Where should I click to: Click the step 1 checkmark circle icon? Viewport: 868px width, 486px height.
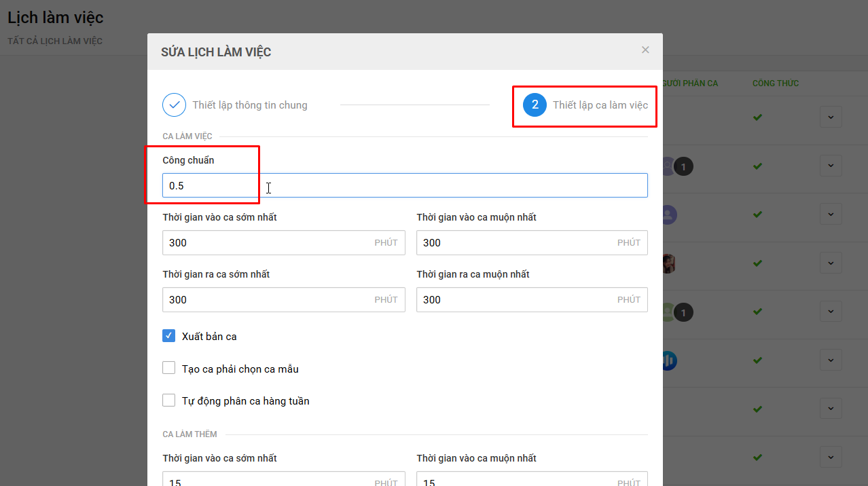[175, 105]
